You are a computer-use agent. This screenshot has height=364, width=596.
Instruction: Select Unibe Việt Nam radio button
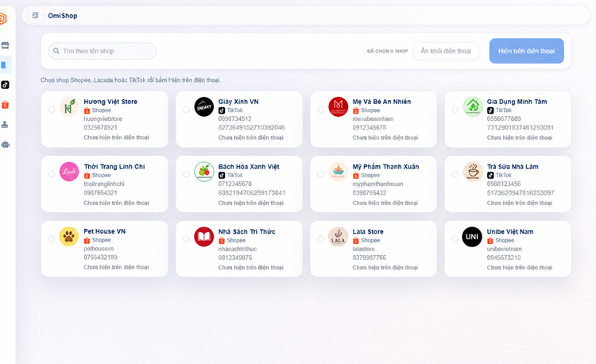(x=455, y=239)
